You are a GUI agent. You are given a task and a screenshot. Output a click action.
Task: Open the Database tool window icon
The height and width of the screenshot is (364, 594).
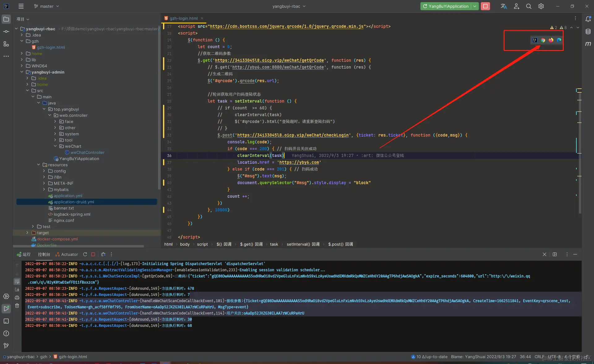(588, 32)
